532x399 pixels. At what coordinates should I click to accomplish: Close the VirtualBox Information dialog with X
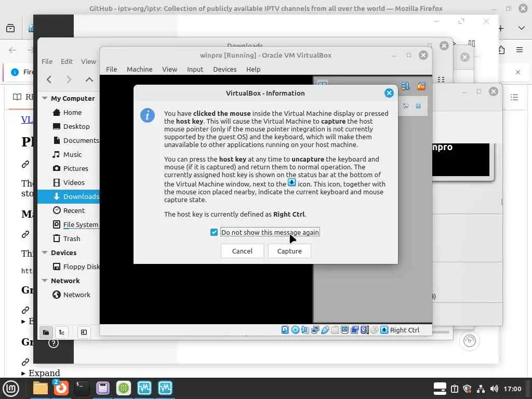[389, 93]
